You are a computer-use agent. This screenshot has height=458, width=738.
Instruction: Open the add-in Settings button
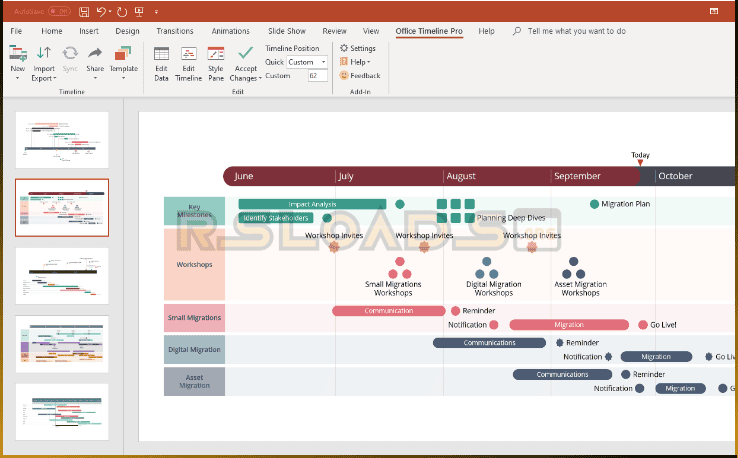point(358,48)
